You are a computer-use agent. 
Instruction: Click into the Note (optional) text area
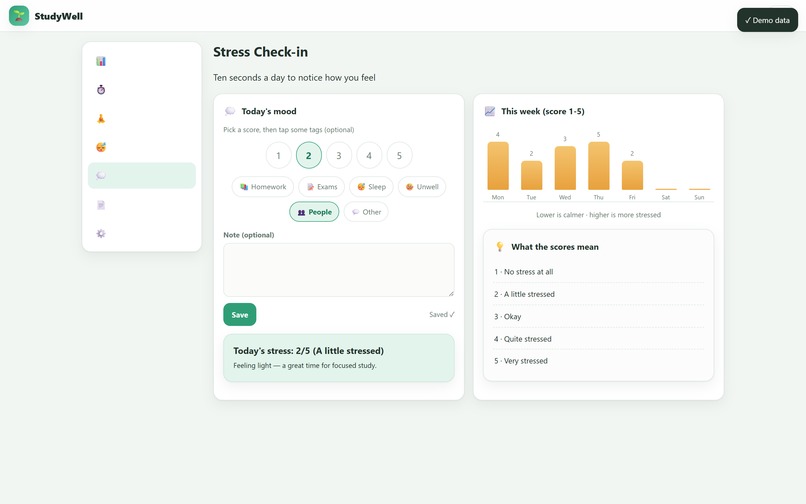339,270
